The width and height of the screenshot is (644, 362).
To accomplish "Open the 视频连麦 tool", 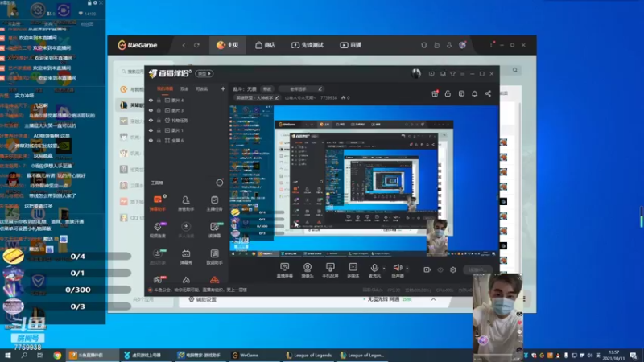I will point(158,229).
